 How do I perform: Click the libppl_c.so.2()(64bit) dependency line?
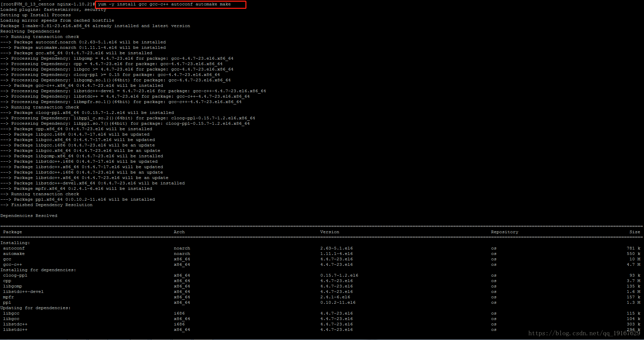128,118
